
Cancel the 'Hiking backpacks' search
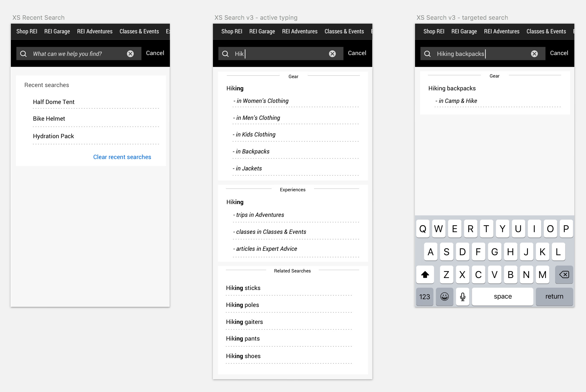click(559, 53)
